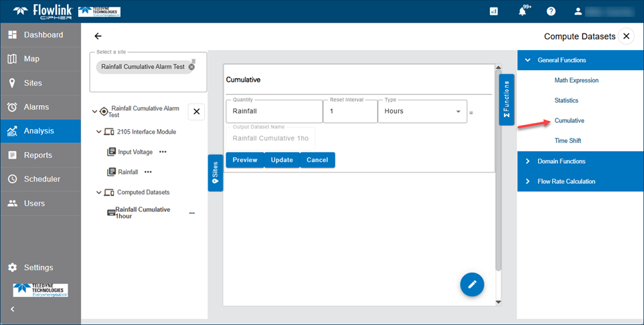The image size is (644, 325).
Task: Open options menu next to Rainfall dataset
Action: point(148,172)
